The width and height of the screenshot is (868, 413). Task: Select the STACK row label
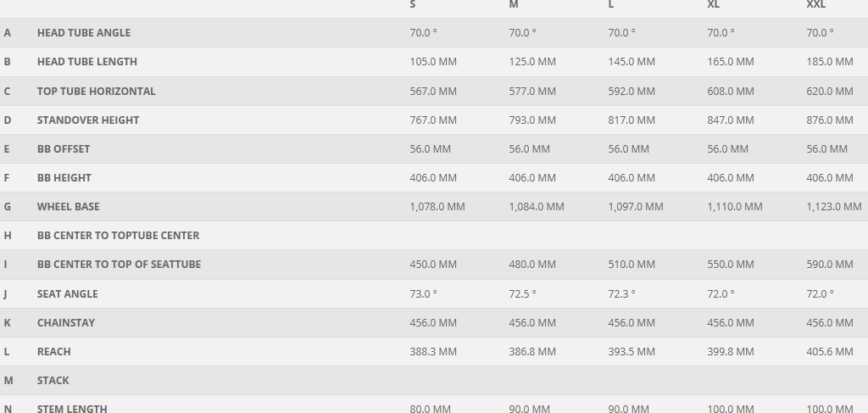[53, 381]
